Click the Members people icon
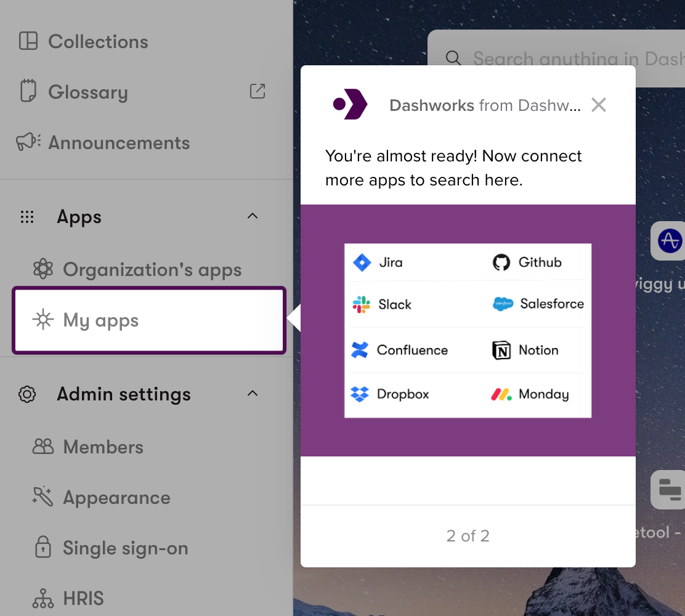This screenshot has width=685, height=616. (x=43, y=447)
